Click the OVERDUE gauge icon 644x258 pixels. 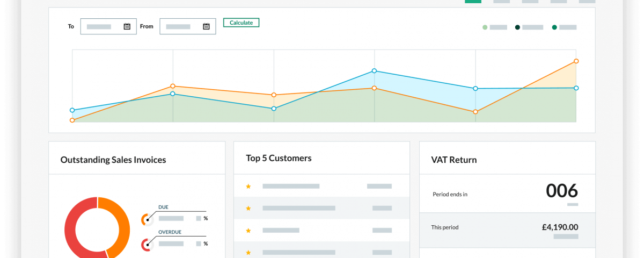[x=147, y=245]
